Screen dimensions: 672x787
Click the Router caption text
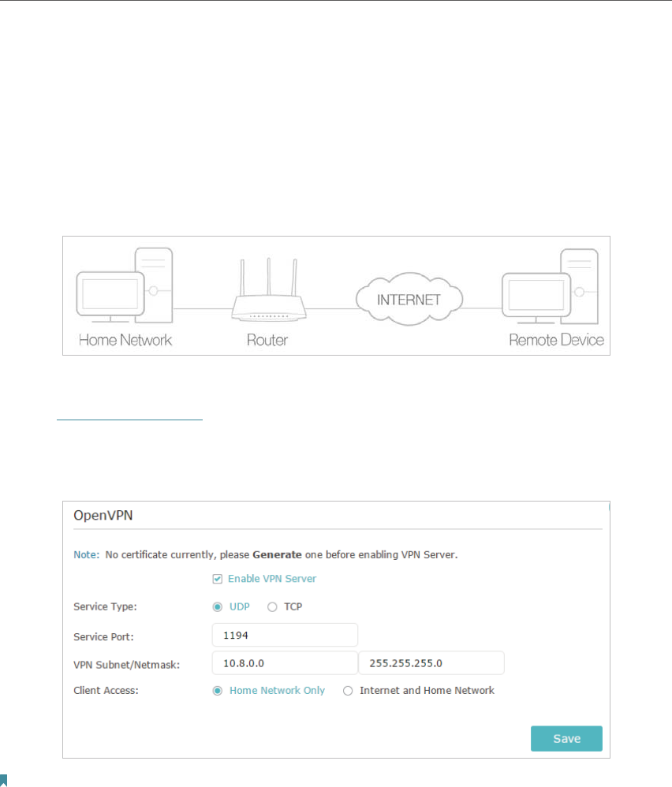pyautogui.click(x=267, y=340)
